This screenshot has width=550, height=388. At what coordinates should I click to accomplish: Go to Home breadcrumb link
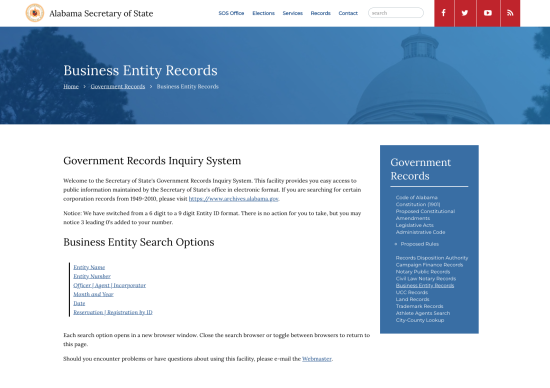coord(71,87)
